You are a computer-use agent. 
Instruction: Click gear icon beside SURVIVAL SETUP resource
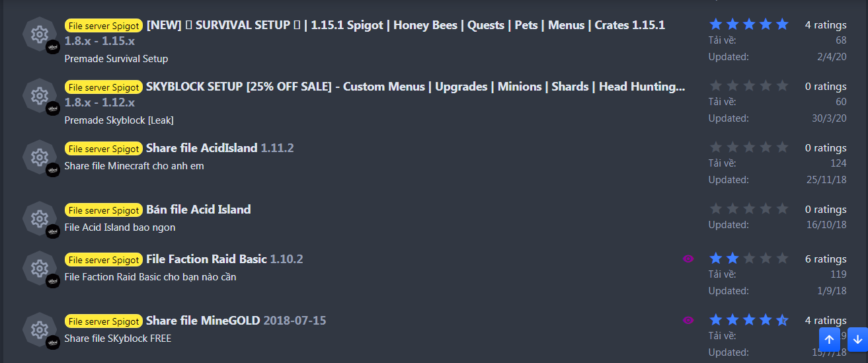39,34
